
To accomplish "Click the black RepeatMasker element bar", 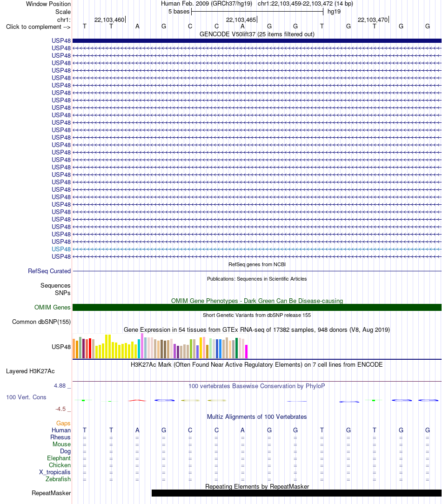I will 296,493.
